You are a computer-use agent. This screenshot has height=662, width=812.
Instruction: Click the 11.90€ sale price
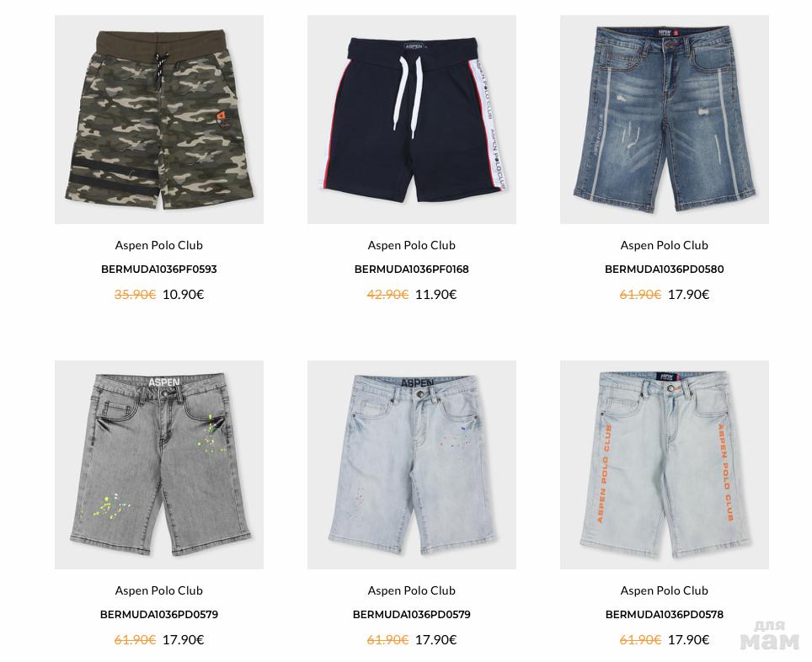coord(436,295)
